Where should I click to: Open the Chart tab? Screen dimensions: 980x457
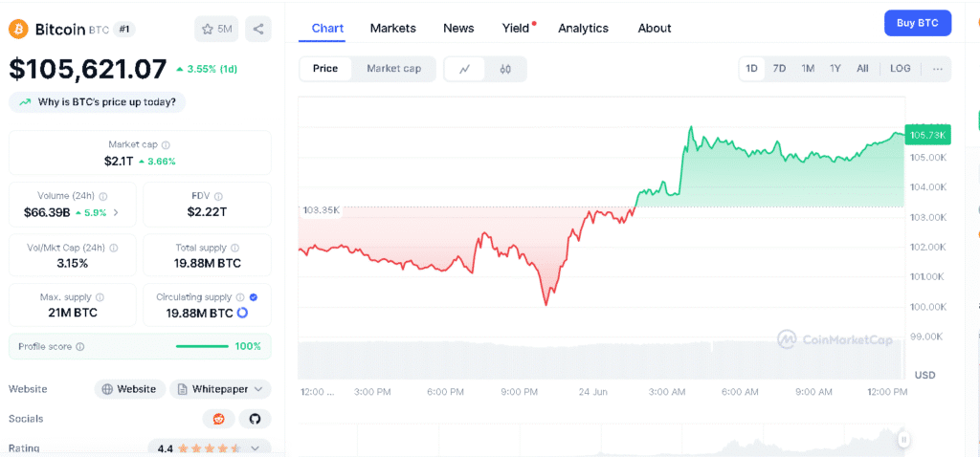[327, 28]
